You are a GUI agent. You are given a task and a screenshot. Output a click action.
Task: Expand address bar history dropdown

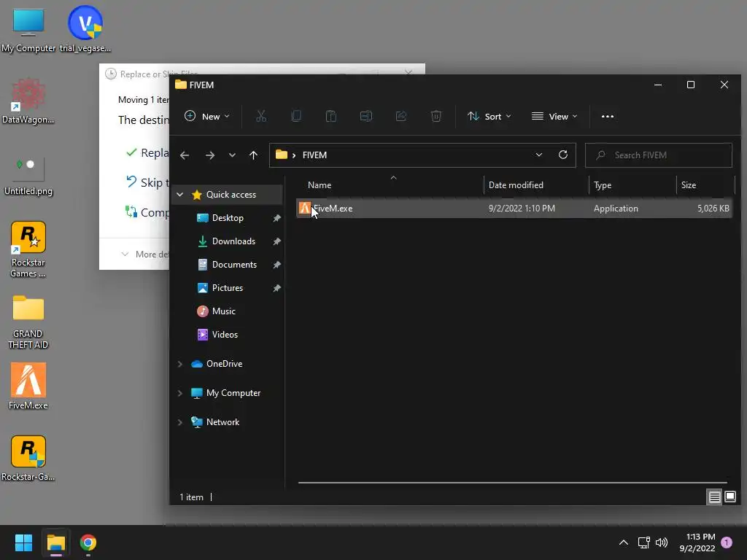click(x=539, y=155)
